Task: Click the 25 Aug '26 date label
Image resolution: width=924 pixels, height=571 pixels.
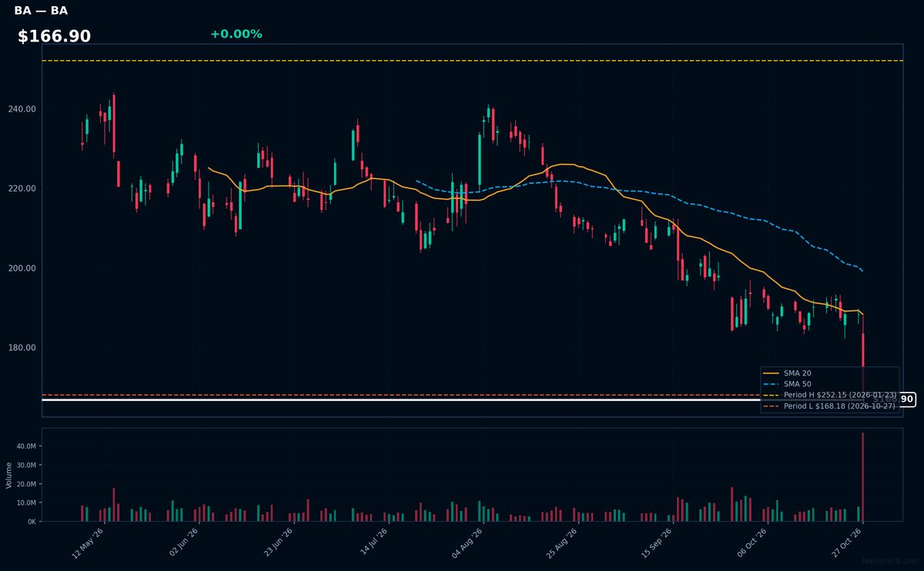Action: [x=563, y=544]
